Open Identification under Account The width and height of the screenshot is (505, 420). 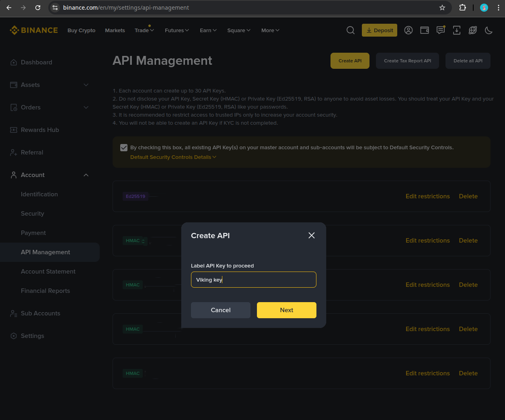39,194
